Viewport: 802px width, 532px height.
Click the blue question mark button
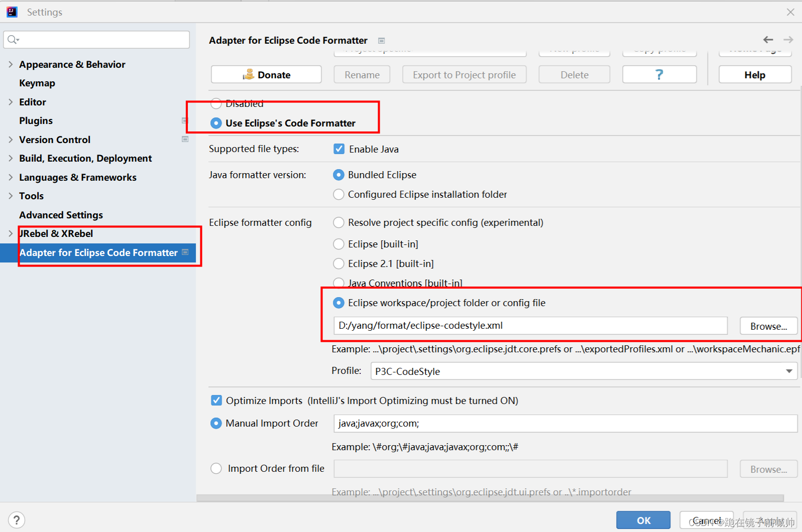659,75
